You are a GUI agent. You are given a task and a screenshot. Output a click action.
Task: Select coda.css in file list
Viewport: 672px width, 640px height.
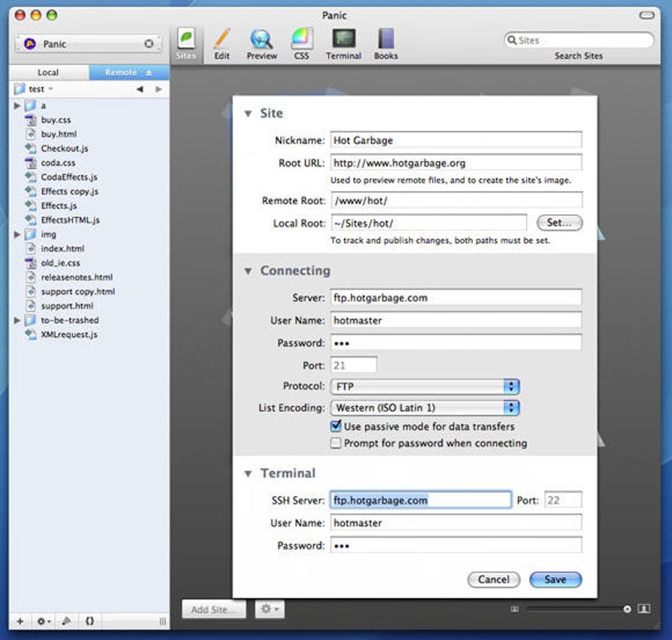click(58, 163)
